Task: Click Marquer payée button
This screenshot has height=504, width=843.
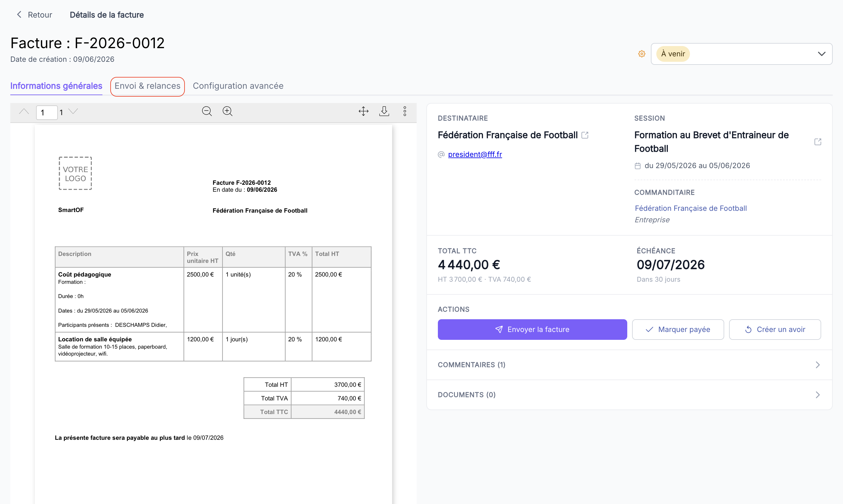Action: tap(678, 330)
